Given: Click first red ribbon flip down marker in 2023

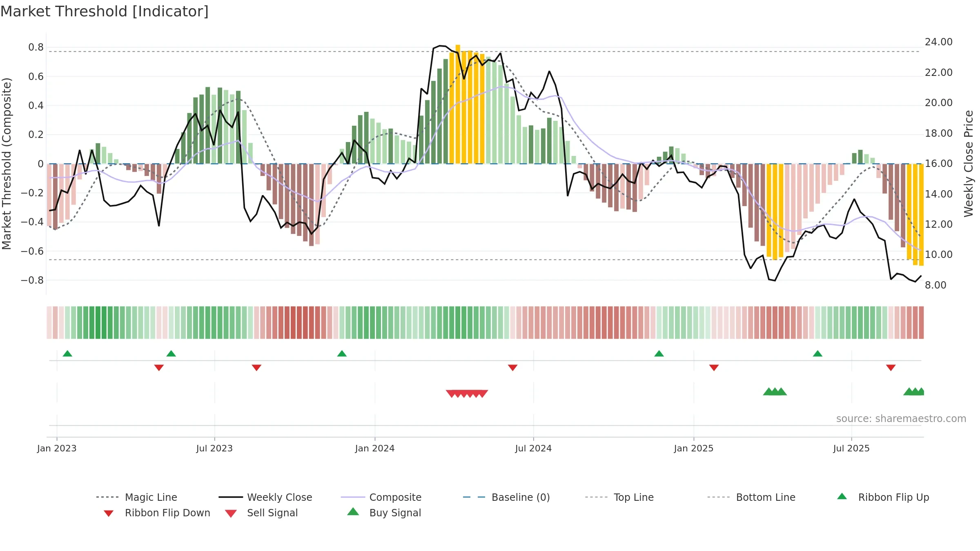Looking at the screenshot, I should (x=159, y=368).
